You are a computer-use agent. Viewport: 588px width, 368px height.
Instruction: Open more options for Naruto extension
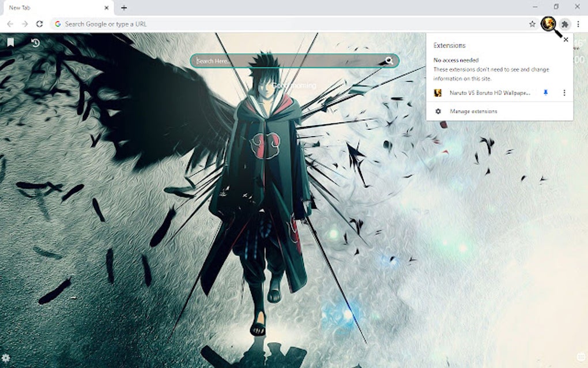564,93
